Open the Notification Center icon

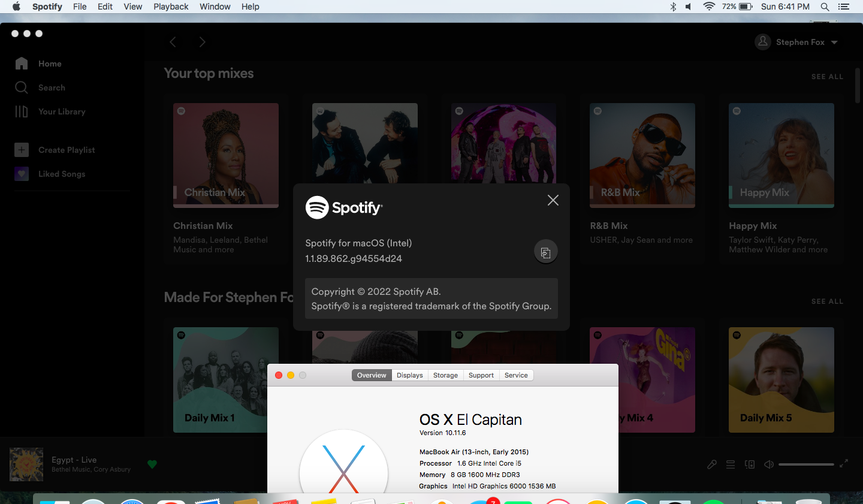[x=844, y=7]
